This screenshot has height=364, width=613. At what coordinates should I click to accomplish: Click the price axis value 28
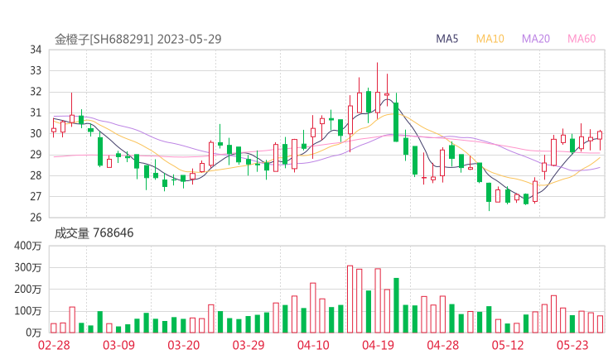click(36, 175)
